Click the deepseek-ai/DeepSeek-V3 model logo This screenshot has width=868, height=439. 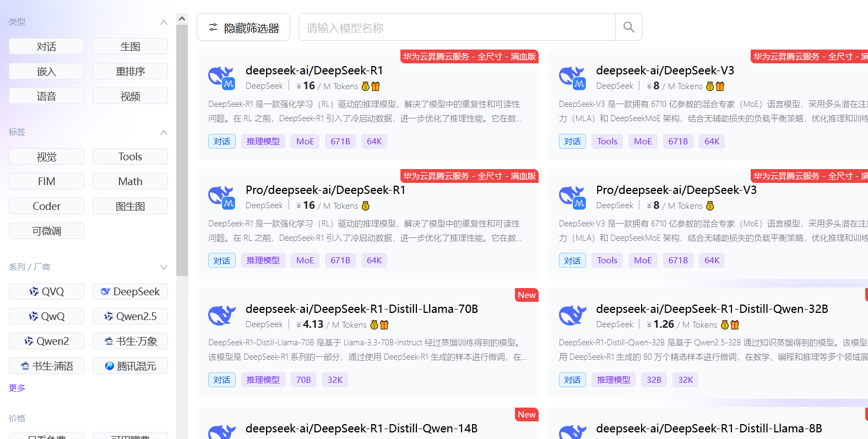(x=572, y=78)
